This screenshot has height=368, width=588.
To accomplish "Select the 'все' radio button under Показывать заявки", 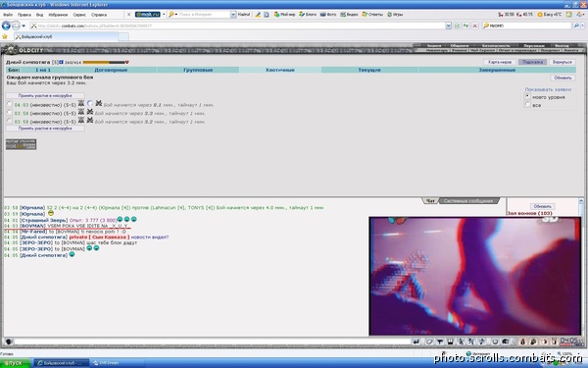I will click(527, 105).
